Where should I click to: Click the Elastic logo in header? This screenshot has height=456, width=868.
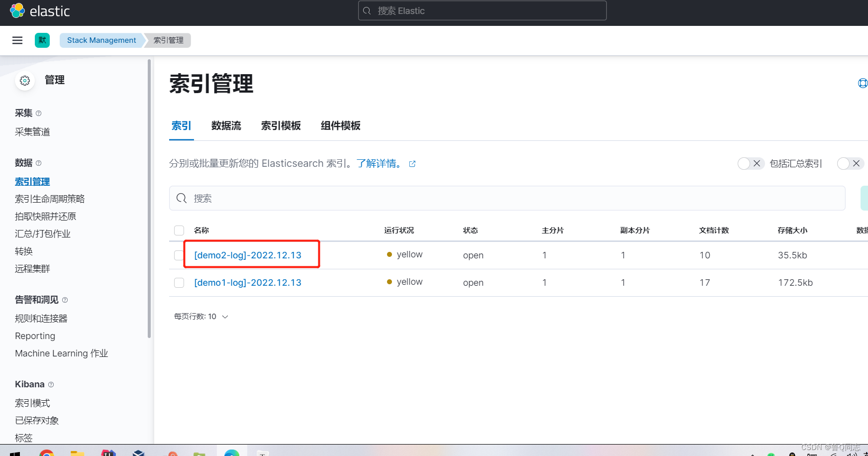click(40, 10)
